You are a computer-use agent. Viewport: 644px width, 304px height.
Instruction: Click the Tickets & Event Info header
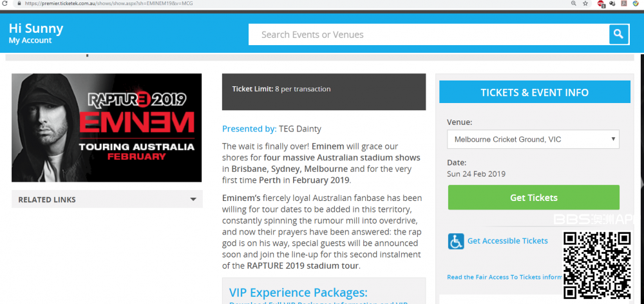(x=534, y=93)
